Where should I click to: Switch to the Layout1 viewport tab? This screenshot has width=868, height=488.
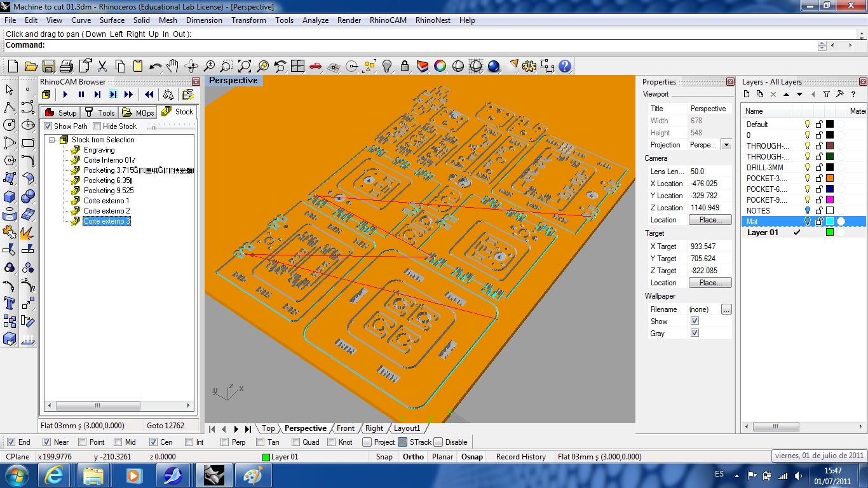407,428
